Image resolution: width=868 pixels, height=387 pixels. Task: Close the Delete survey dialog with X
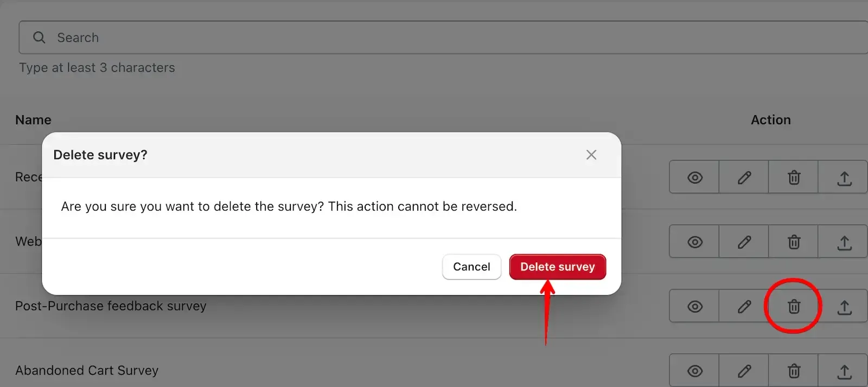coord(591,155)
